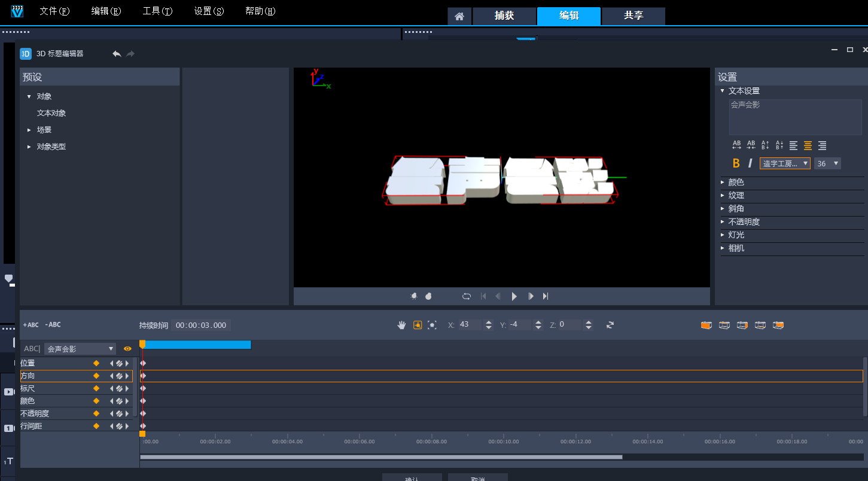Switch to the 共享 tab
Screen dimensions: 868x481
point(634,16)
